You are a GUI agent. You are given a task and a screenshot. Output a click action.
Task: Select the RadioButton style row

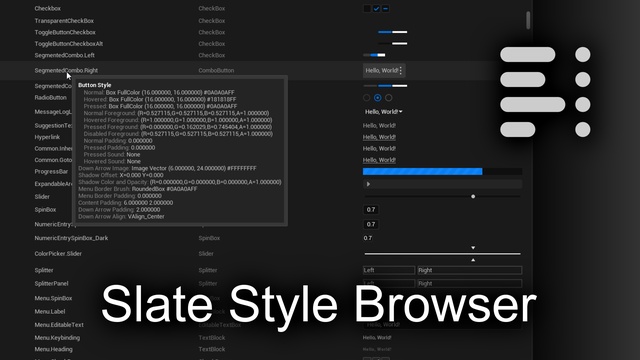point(51,98)
